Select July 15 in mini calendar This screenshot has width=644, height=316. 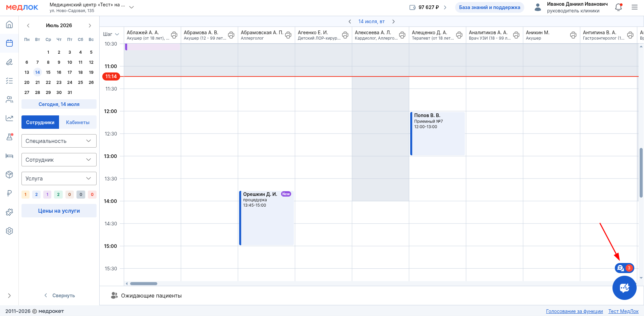point(48,72)
